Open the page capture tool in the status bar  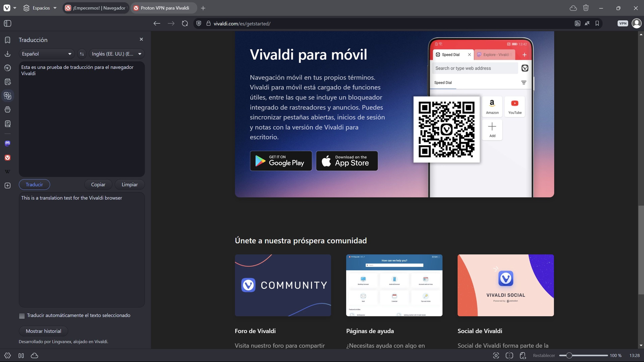(496, 355)
